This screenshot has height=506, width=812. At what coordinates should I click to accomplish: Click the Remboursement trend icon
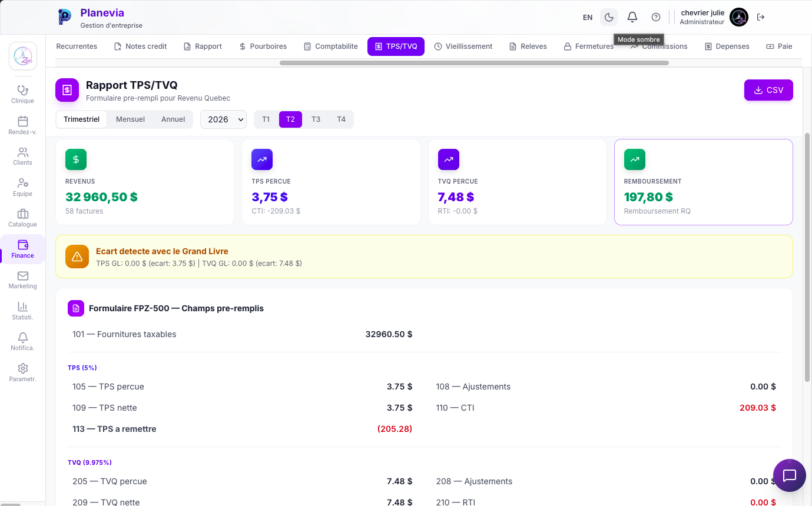[635, 159]
